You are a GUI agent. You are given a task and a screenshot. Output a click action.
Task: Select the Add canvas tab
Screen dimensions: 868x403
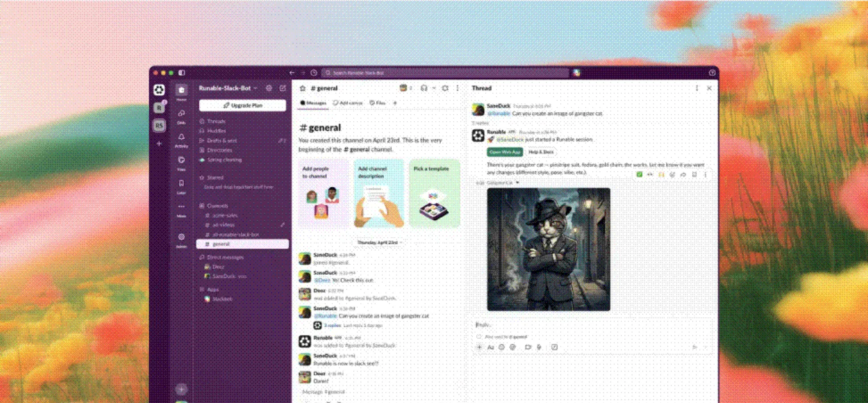(x=348, y=103)
